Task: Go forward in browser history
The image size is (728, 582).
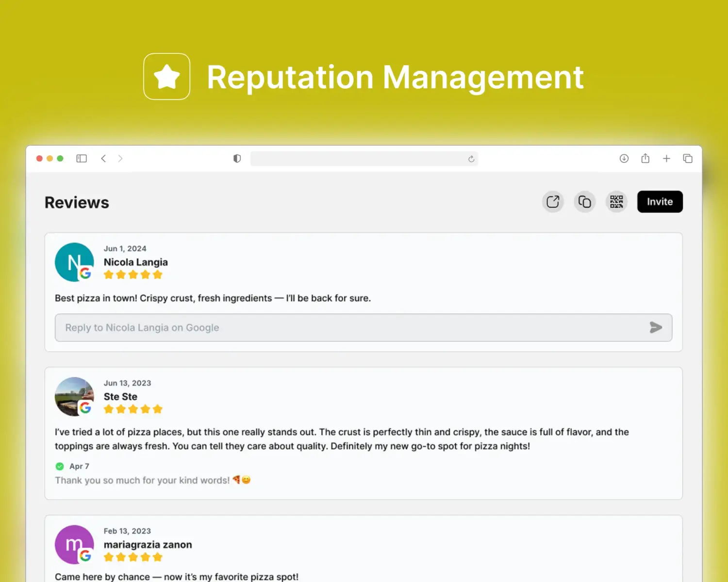Action: [x=120, y=159]
